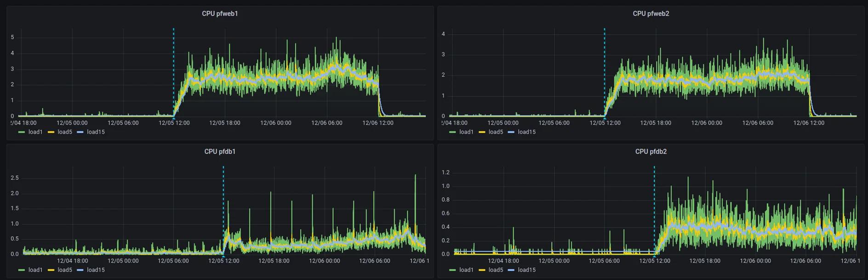Click green load1 color swatch in CPU pfdb1 legend
The width and height of the screenshot is (868, 280).
[22, 270]
